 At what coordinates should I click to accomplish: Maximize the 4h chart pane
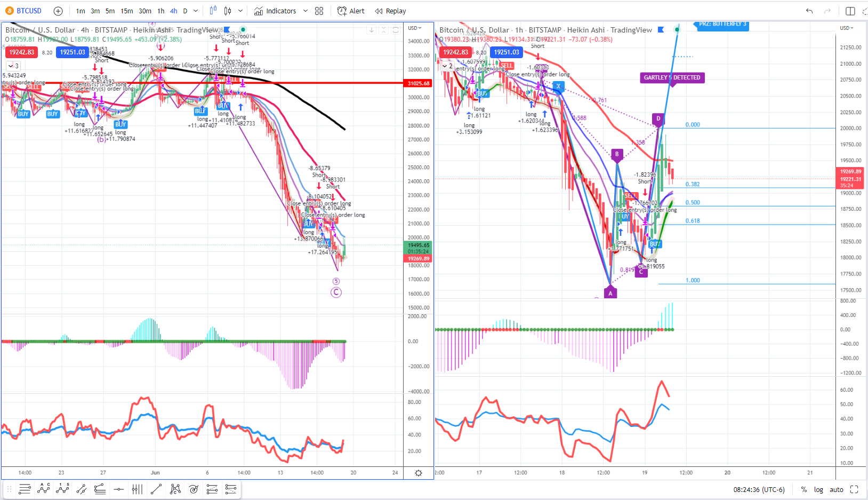pos(396,30)
